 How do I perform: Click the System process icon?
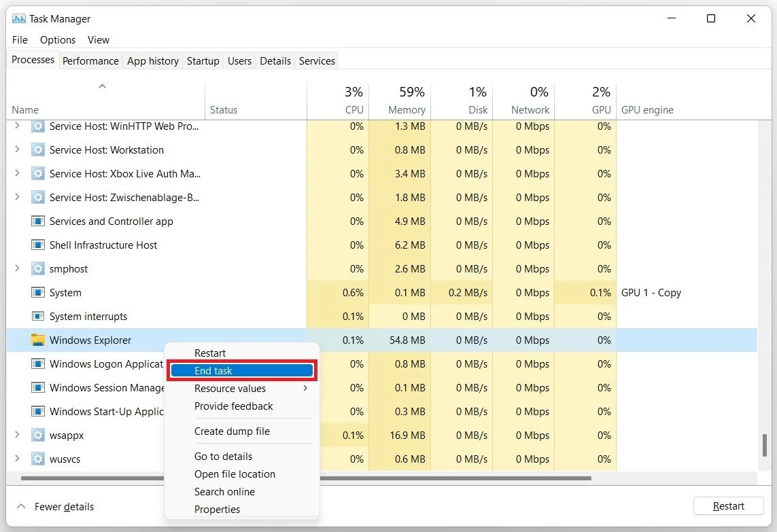(x=37, y=293)
